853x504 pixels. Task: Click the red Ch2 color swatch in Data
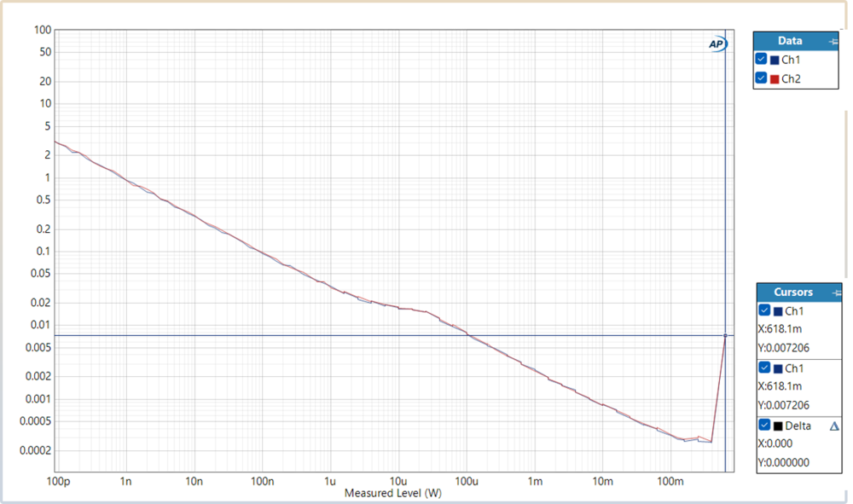[x=775, y=79]
